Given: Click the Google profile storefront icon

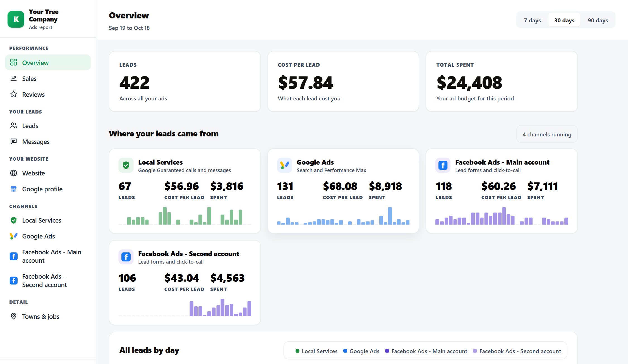Looking at the screenshot, I should click(x=13, y=189).
